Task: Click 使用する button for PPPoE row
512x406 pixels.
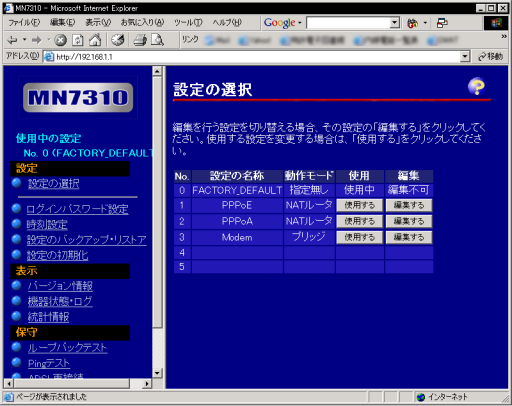Action: click(x=359, y=205)
